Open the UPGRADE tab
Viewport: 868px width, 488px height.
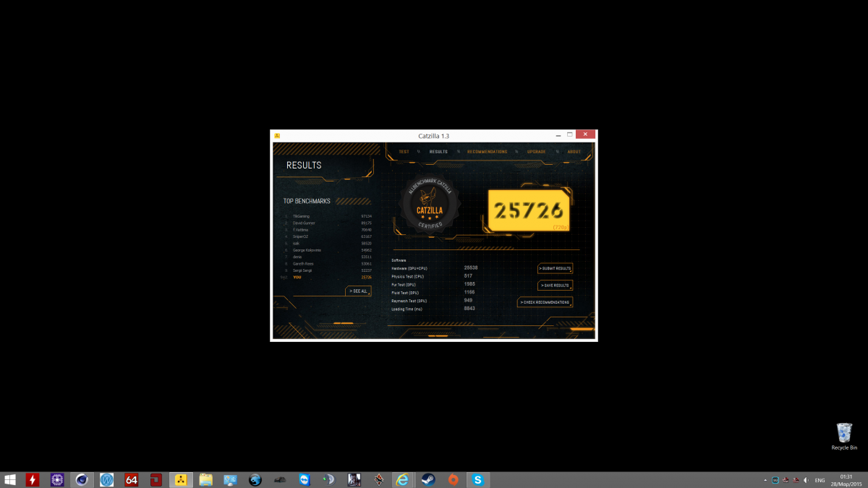click(x=536, y=152)
